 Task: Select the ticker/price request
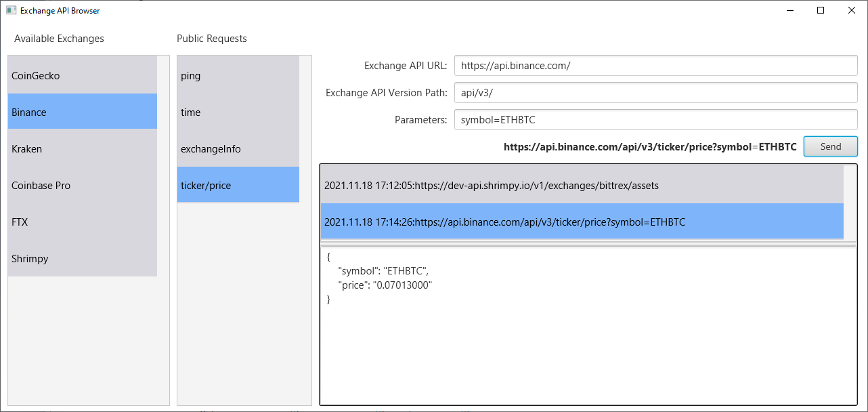click(x=238, y=186)
